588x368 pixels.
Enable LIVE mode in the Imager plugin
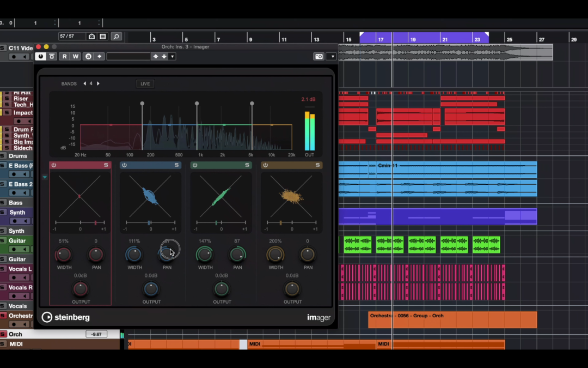point(145,83)
